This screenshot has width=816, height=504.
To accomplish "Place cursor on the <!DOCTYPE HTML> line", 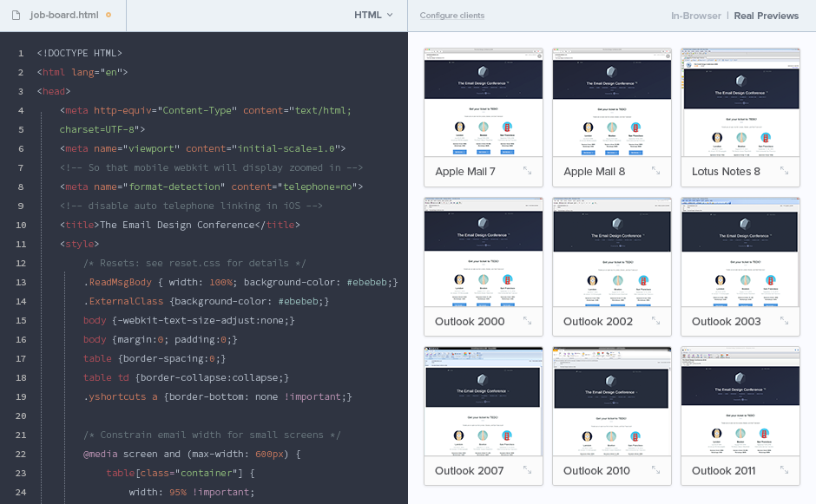I will 79,53.
